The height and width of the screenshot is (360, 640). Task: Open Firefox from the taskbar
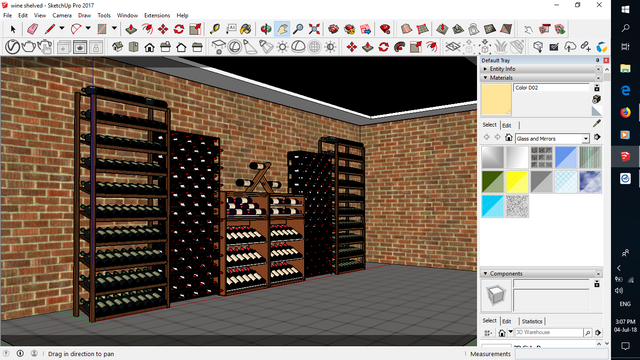tap(625, 112)
